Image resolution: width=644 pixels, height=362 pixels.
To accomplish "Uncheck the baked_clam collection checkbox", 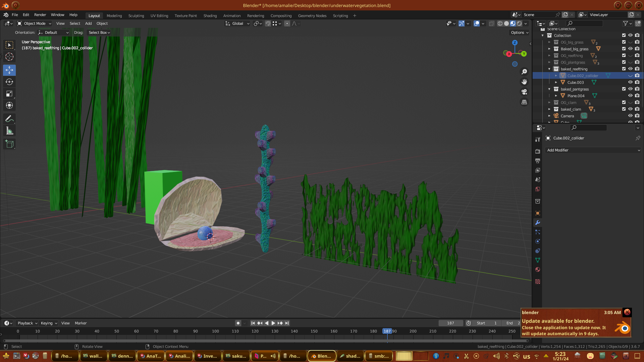I will pos(624,109).
